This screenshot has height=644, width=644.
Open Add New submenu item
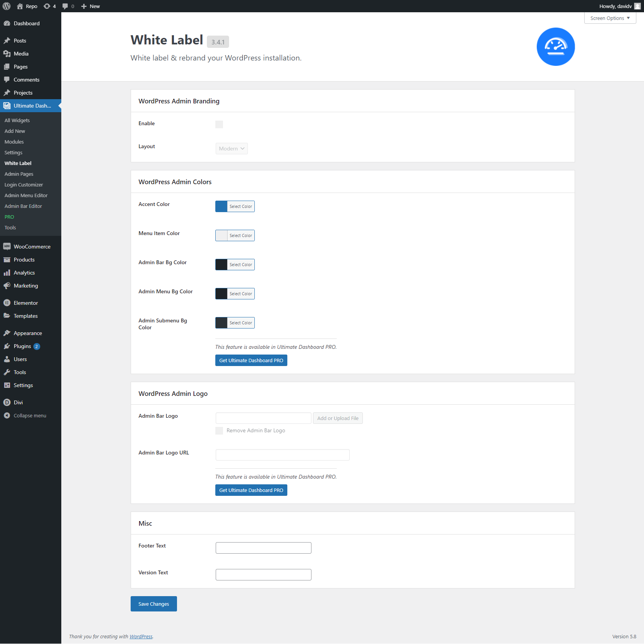click(x=15, y=131)
